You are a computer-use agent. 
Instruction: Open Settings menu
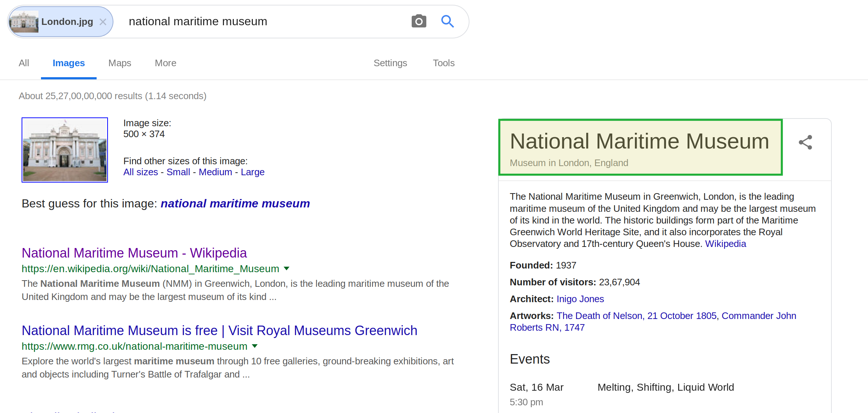pos(390,63)
